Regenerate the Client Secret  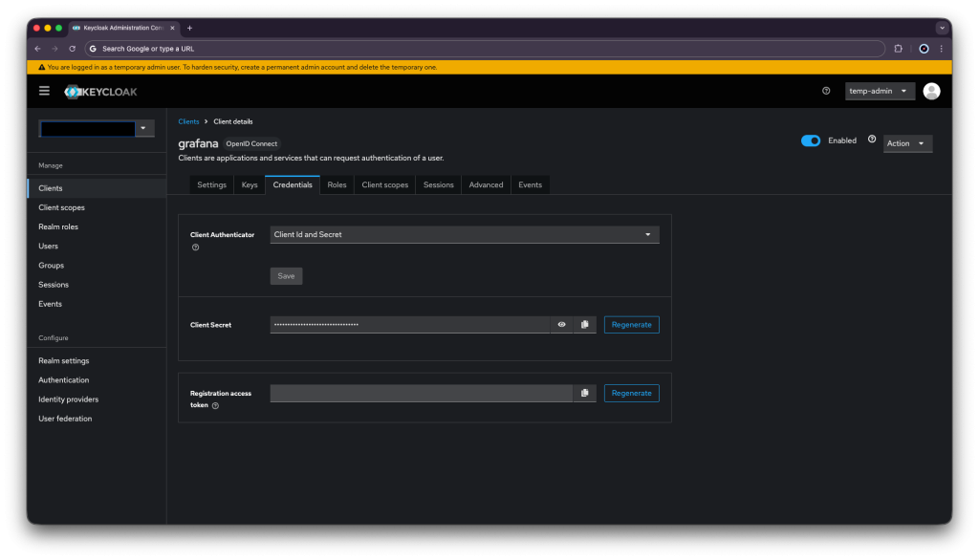[631, 325]
